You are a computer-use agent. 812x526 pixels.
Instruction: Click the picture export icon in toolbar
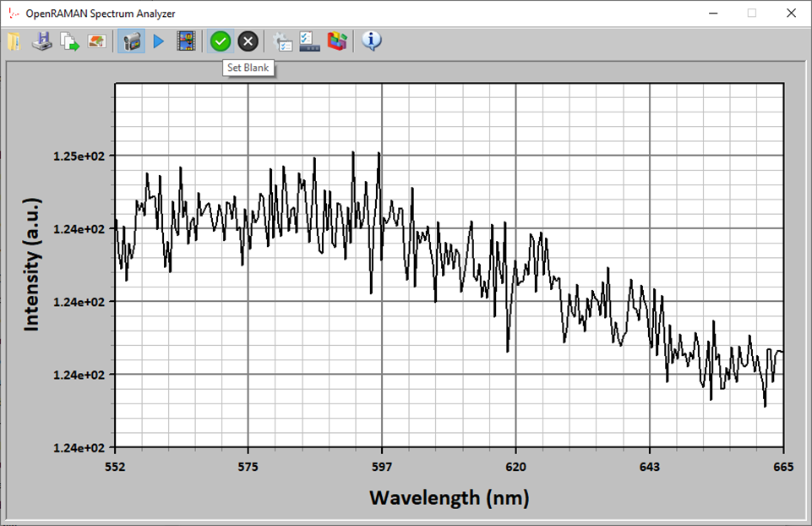tap(97, 41)
